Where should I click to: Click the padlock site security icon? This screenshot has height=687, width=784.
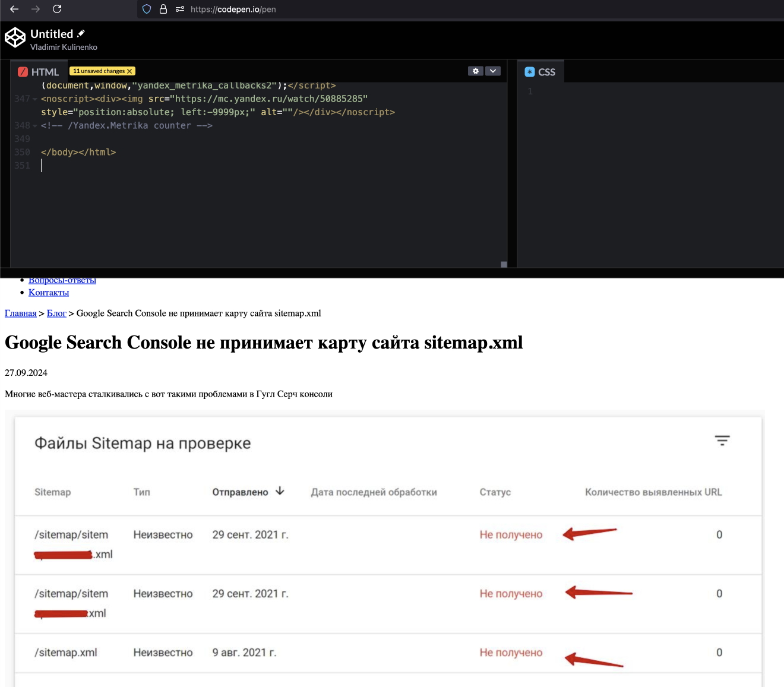tap(163, 9)
